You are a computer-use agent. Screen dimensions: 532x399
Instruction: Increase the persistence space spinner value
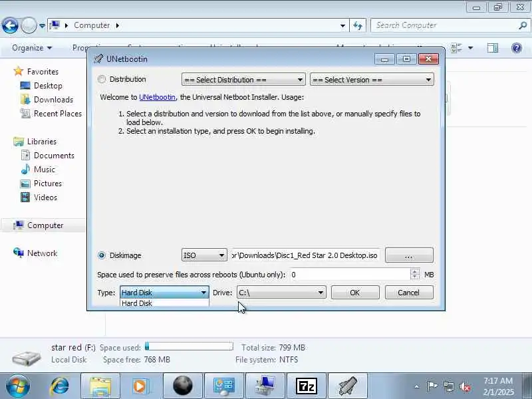pyautogui.click(x=414, y=271)
